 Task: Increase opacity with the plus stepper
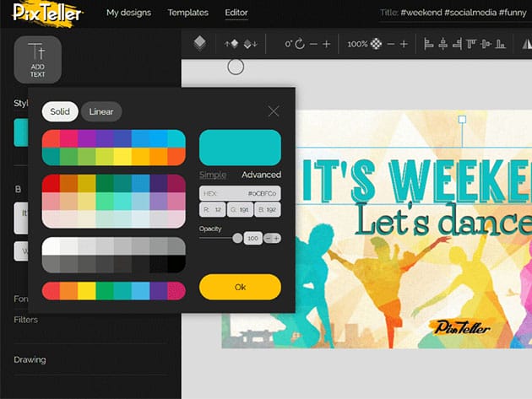(x=276, y=239)
